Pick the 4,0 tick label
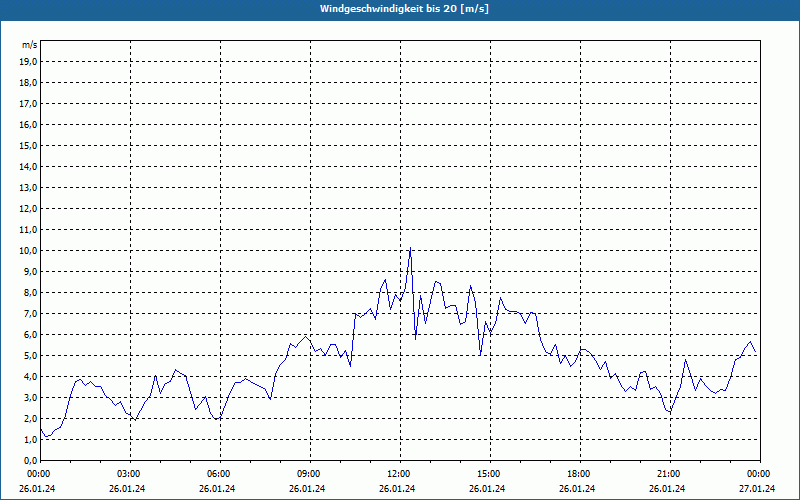The width and height of the screenshot is (800, 500). (x=31, y=377)
